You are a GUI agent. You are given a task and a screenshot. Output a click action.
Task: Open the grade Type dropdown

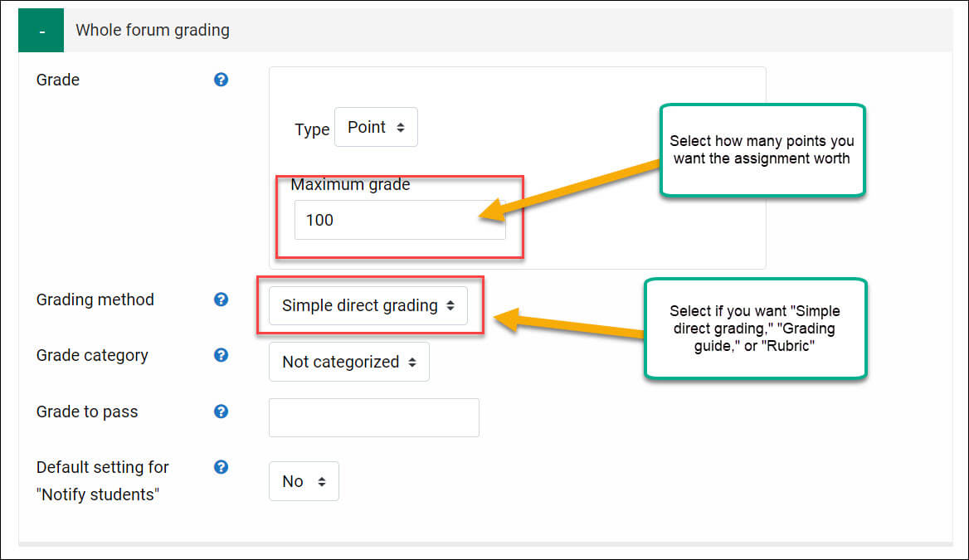(376, 127)
